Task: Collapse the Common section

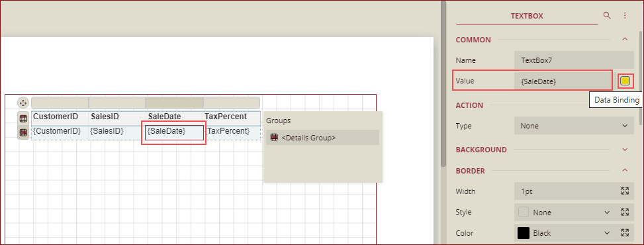Action: (x=625, y=40)
